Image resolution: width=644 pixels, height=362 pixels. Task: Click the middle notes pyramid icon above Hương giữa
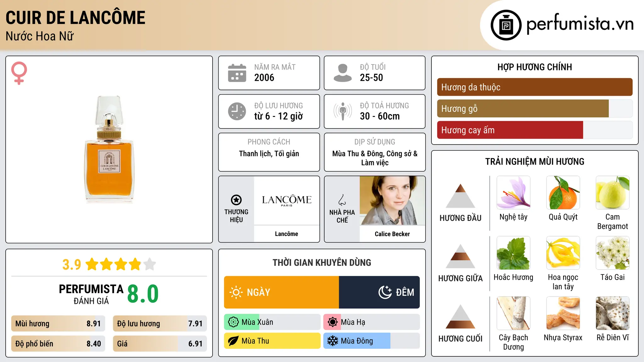point(460,256)
